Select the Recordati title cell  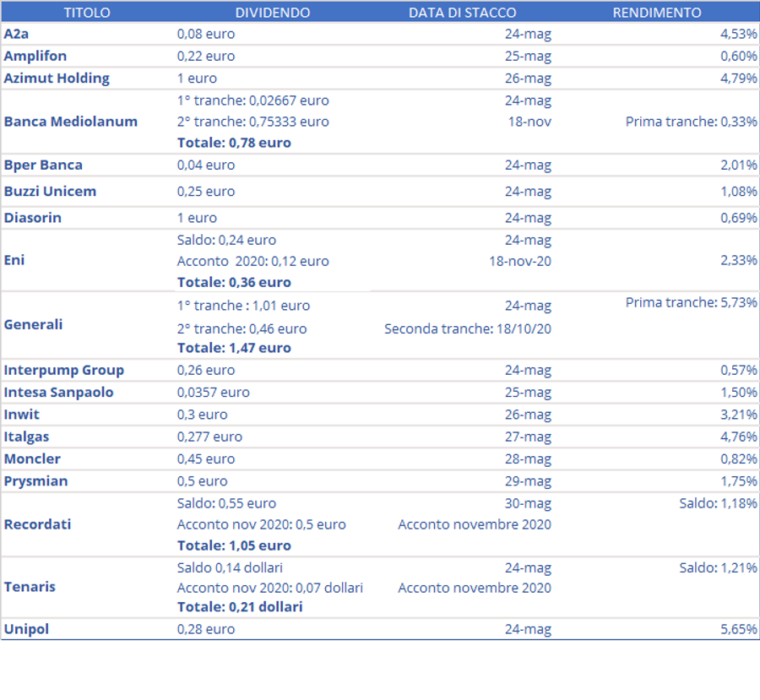[x=37, y=524]
